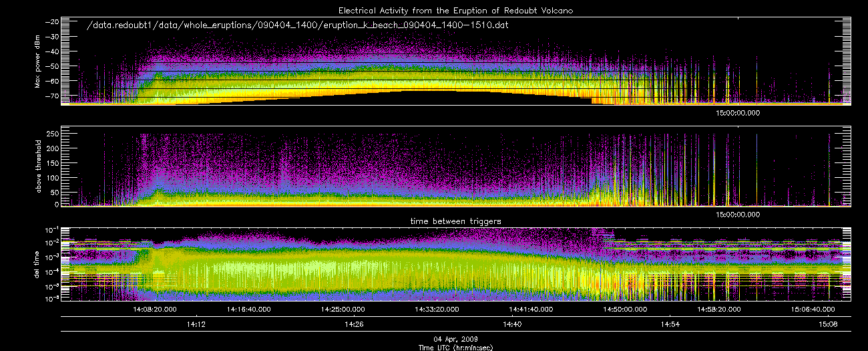Click the 14:16:40.000 time tick label
Viewport: 868px width, 351px height.
(248, 309)
